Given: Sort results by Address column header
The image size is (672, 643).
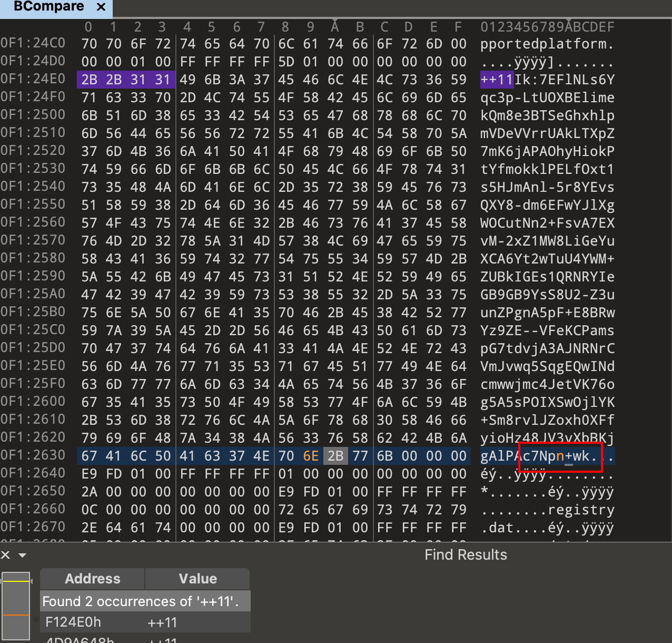Looking at the screenshot, I should pos(92,579).
